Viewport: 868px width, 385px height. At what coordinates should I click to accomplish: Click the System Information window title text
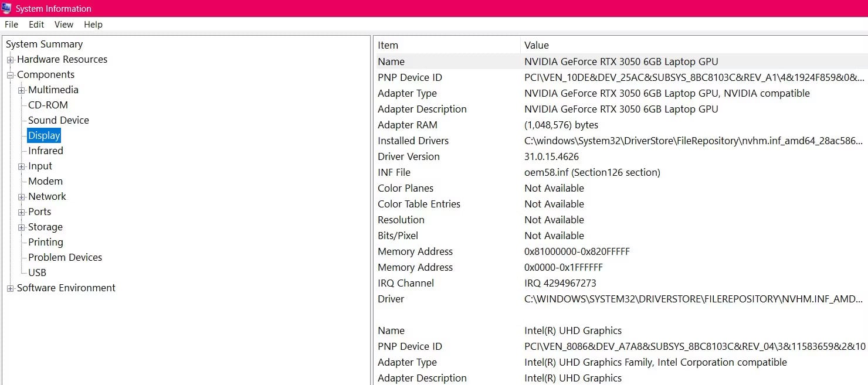coord(53,9)
